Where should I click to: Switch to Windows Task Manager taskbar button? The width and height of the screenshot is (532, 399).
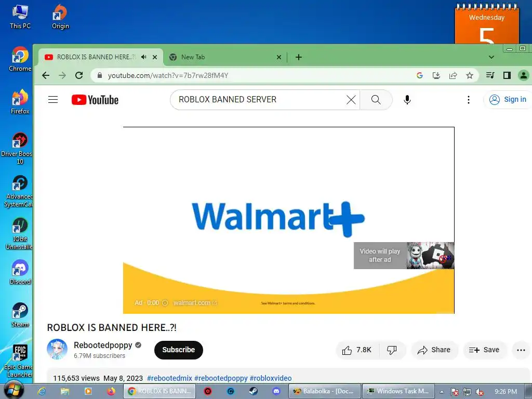398,391
